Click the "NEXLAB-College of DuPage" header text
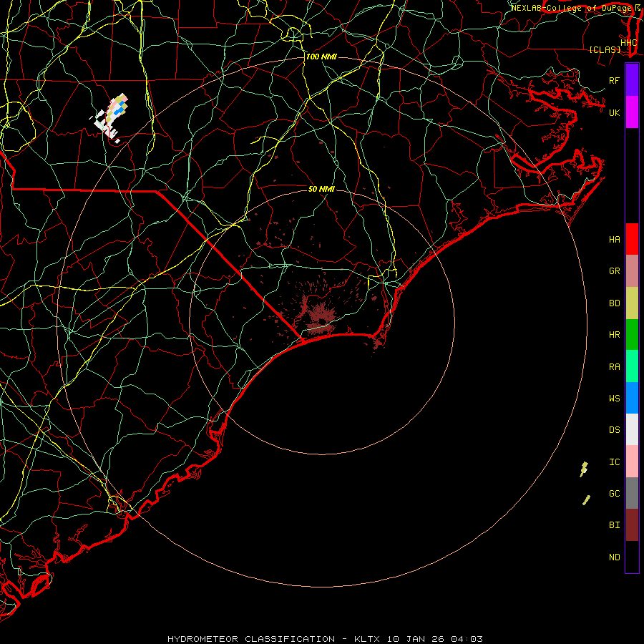The image size is (644, 644). pos(571,8)
